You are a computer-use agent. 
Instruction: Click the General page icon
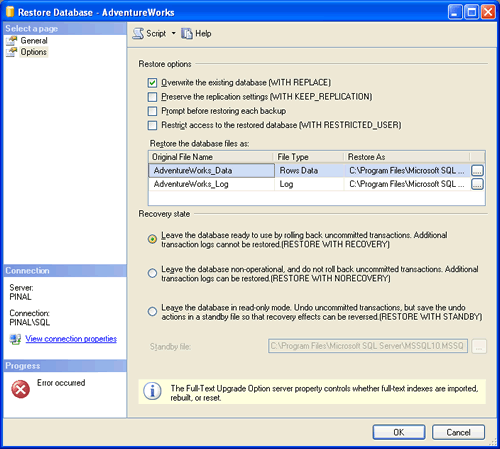tap(11, 41)
